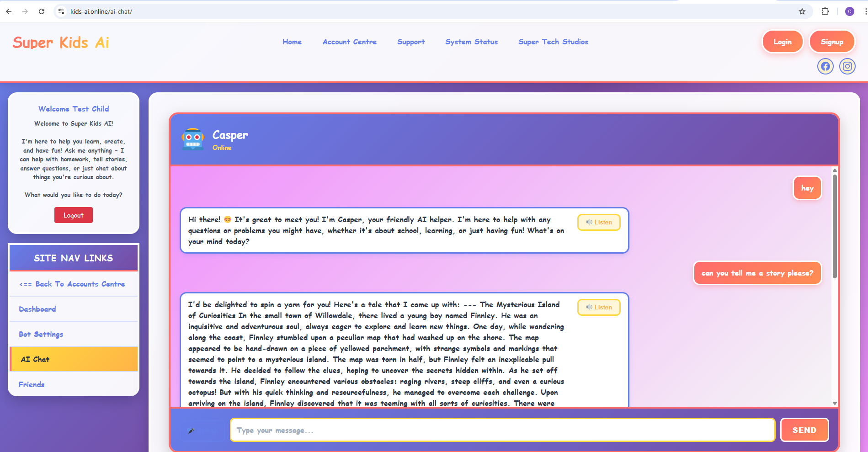Open Bot Settings in sidebar
Viewport: 868px width, 452px height.
[74, 334]
